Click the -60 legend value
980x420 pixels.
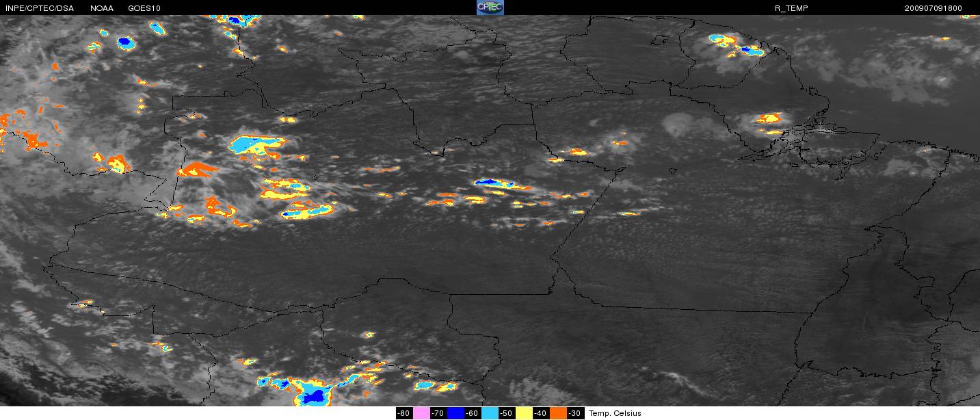(473, 413)
